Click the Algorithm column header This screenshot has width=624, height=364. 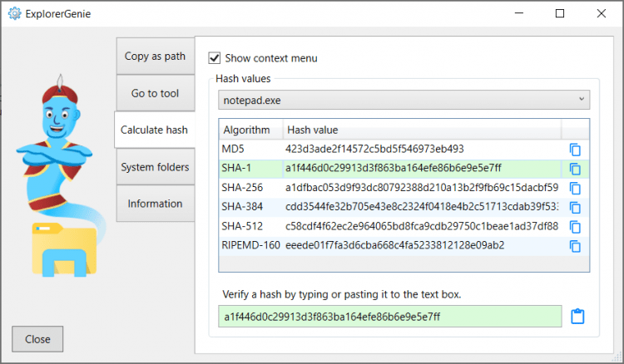point(247,130)
